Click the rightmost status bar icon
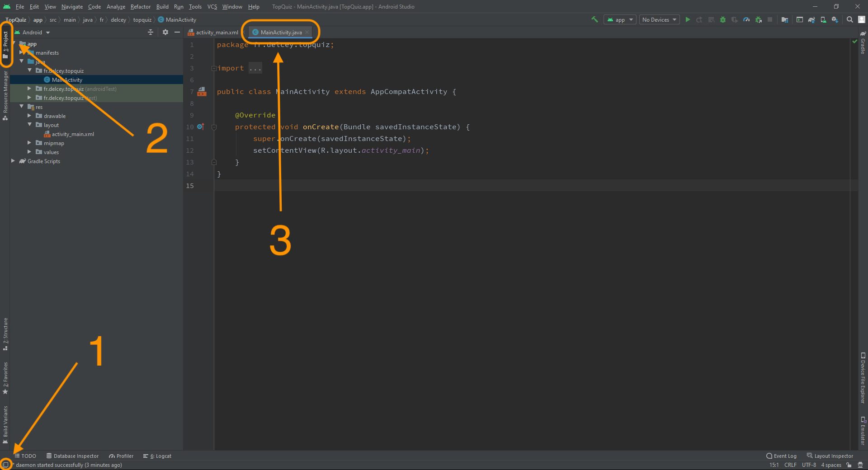Screen dimensions: 868x470 click(x=860, y=465)
